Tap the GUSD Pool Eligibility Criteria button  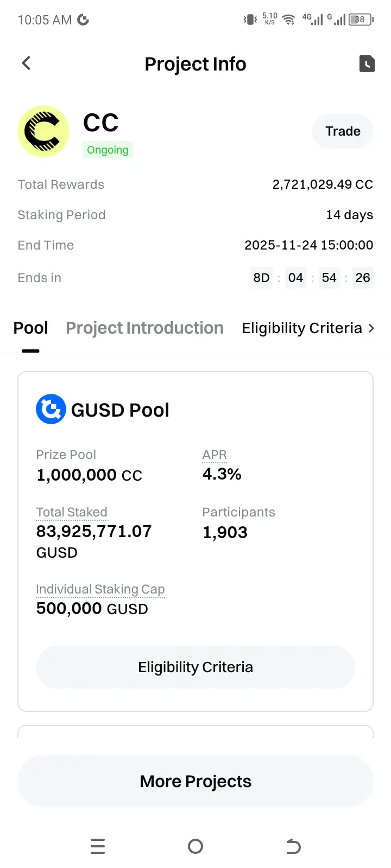coord(195,667)
